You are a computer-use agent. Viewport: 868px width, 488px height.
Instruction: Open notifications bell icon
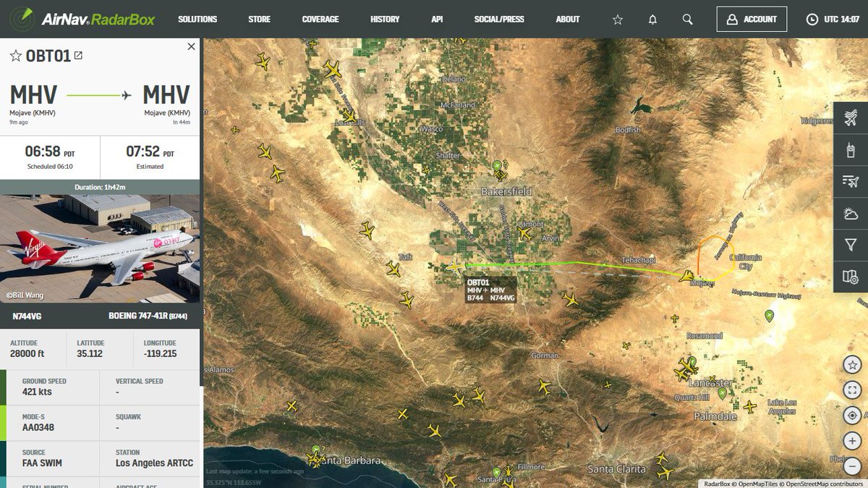coord(652,20)
